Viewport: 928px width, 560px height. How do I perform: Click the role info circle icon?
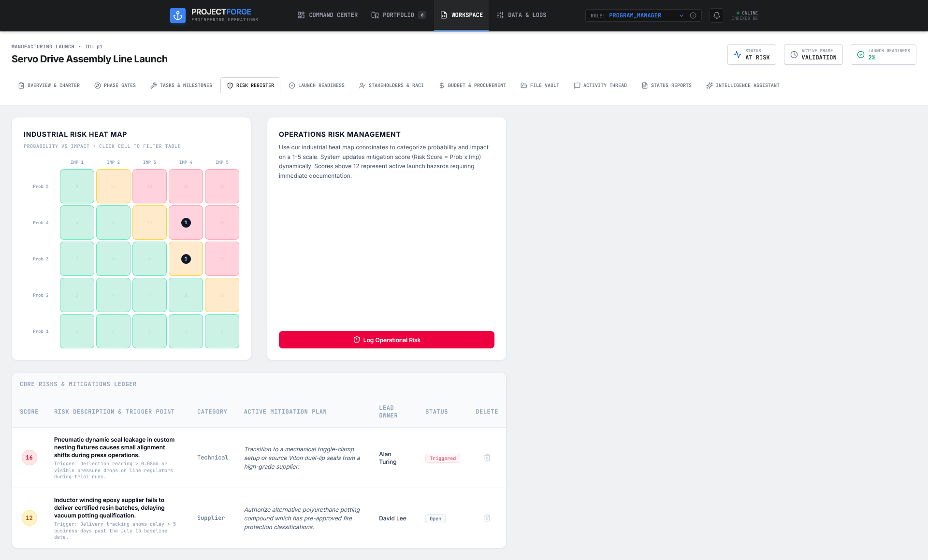[x=693, y=15]
